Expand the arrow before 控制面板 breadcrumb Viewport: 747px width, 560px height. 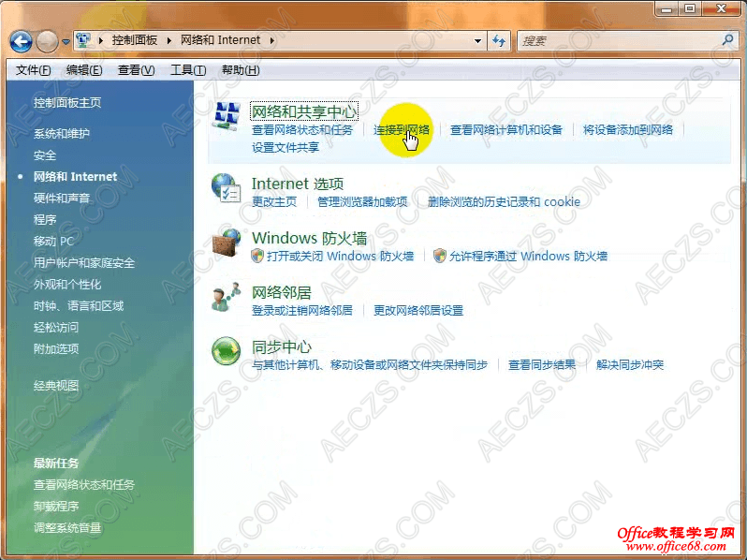pyautogui.click(x=100, y=40)
